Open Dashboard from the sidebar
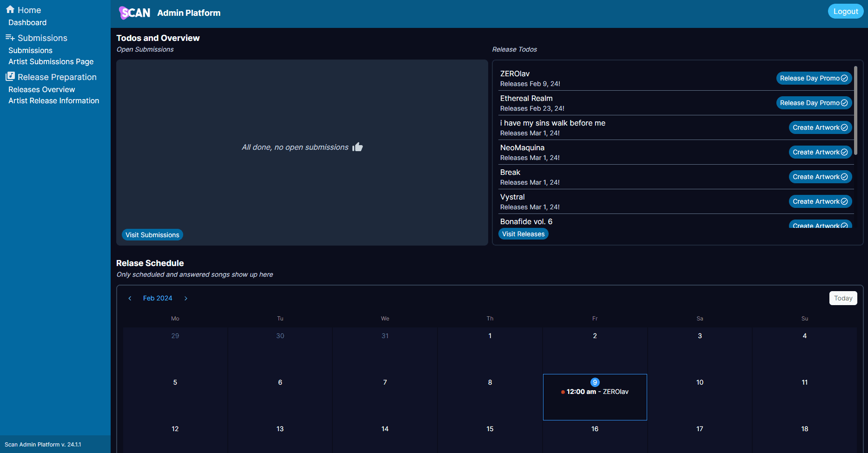This screenshot has height=453, width=868. [x=27, y=22]
